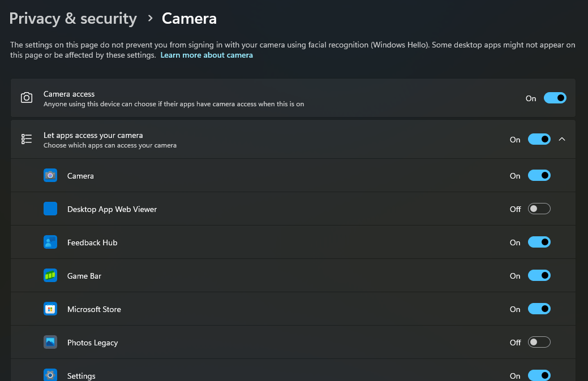Image resolution: width=588 pixels, height=381 pixels.
Task: Toggle the Settings app camera switch
Action: tap(539, 375)
